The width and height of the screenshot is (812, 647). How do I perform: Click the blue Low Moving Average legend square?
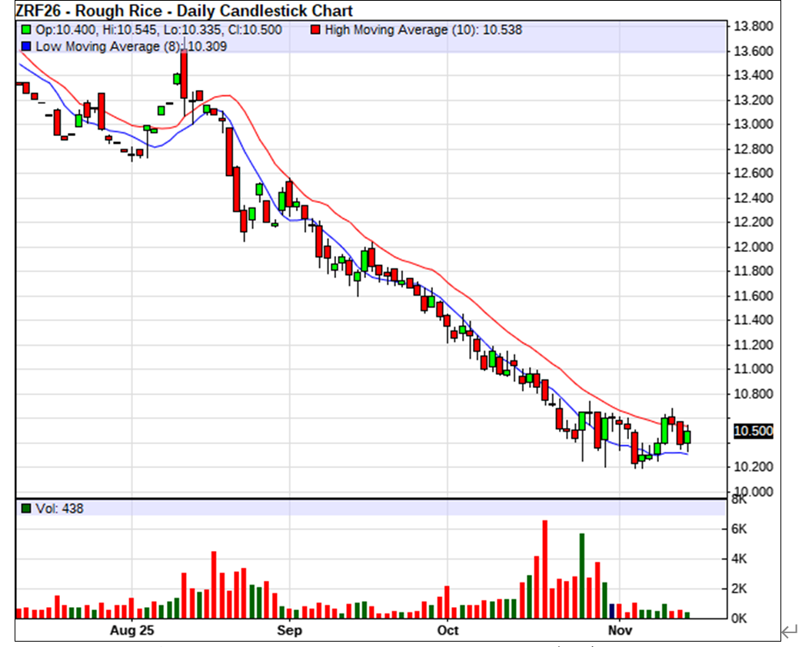point(26,46)
